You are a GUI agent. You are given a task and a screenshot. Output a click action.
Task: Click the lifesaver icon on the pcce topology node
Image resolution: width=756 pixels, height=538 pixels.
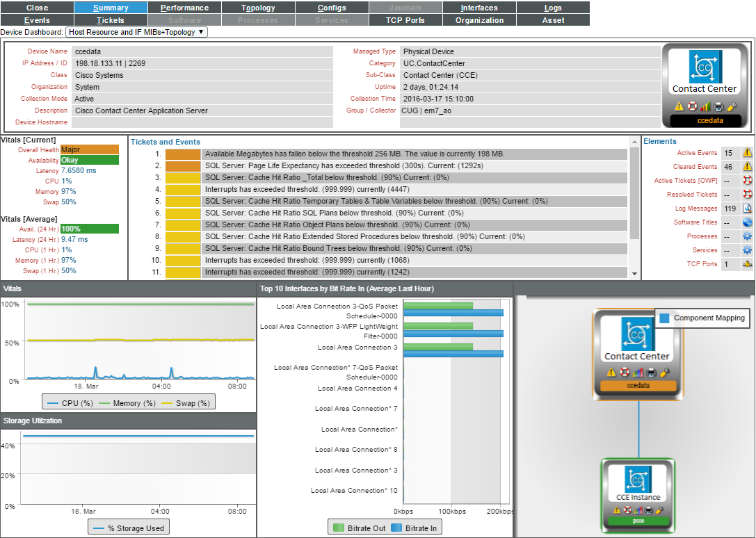tap(628, 510)
